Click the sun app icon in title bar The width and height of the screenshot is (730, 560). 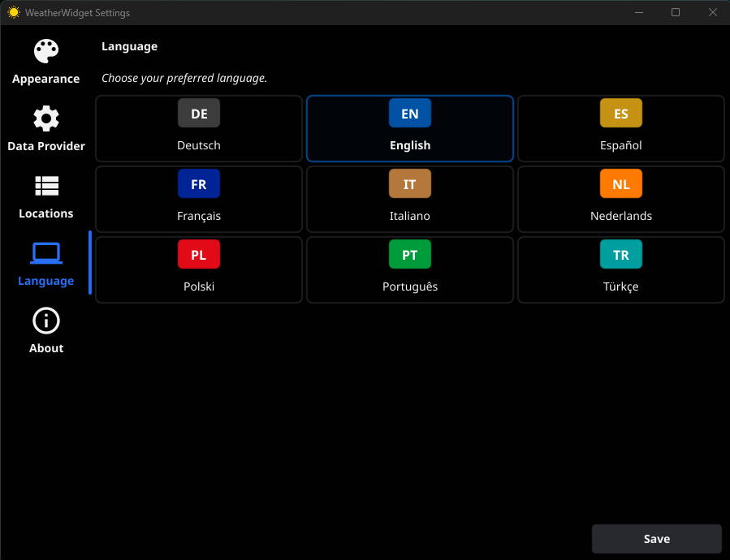[14, 12]
